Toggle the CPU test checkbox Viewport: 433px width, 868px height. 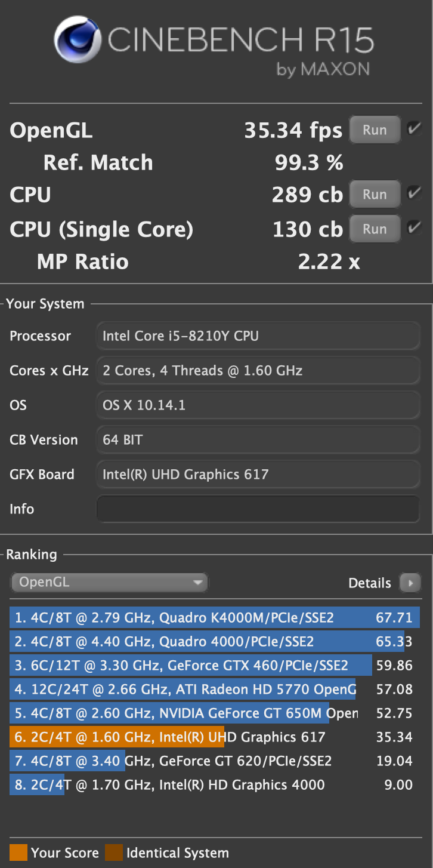point(413,193)
